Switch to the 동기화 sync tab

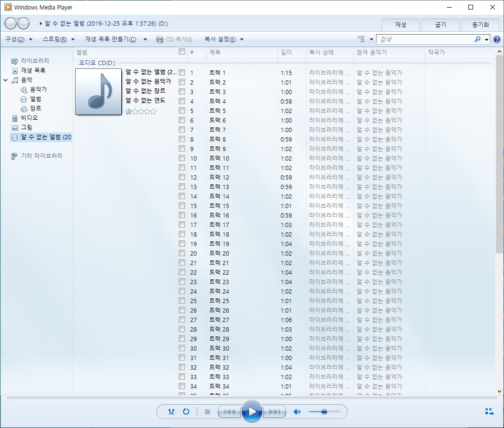pyautogui.click(x=480, y=25)
